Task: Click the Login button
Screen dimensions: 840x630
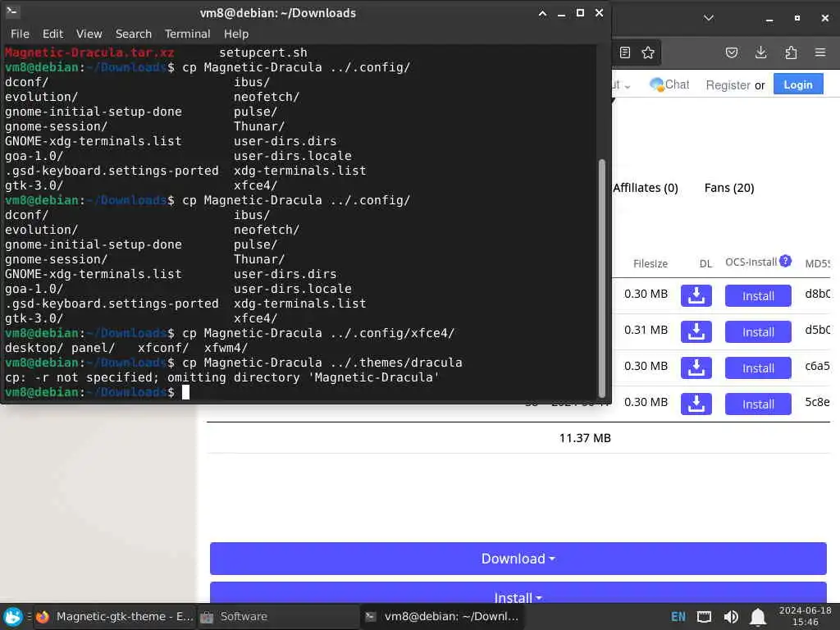Action: click(797, 84)
